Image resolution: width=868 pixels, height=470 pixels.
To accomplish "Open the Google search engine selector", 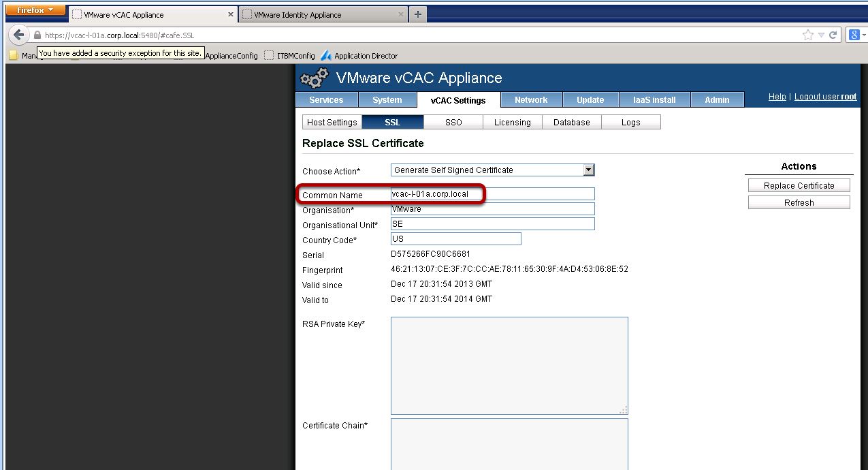I will (x=857, y=35).
